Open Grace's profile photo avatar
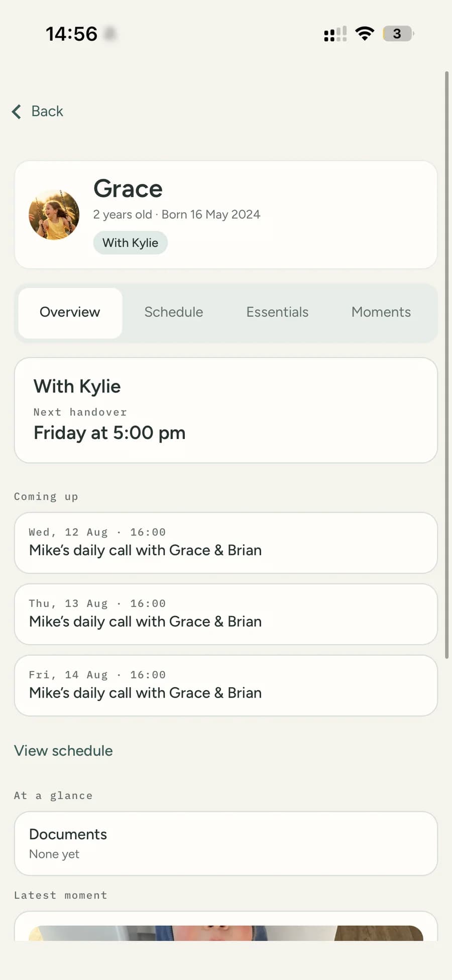This screenshot has width=452, height=980. click(x=54, y=214)
